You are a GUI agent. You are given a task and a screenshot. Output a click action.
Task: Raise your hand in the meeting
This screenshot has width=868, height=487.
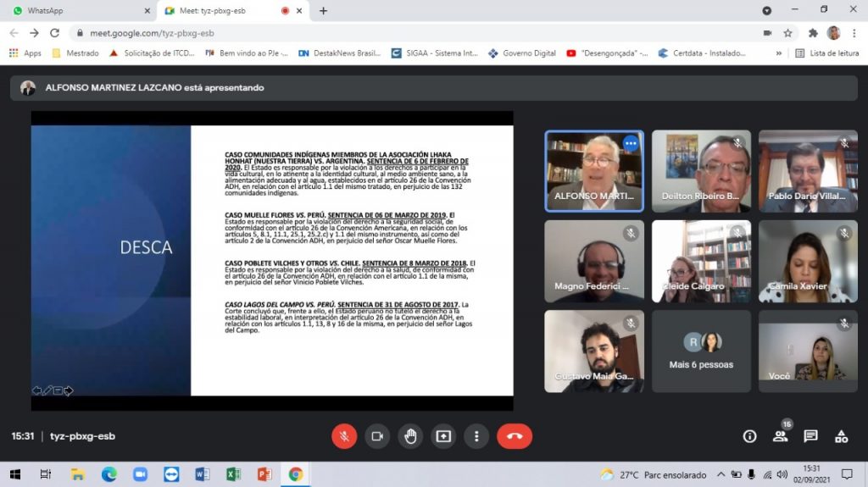[410, 436]
